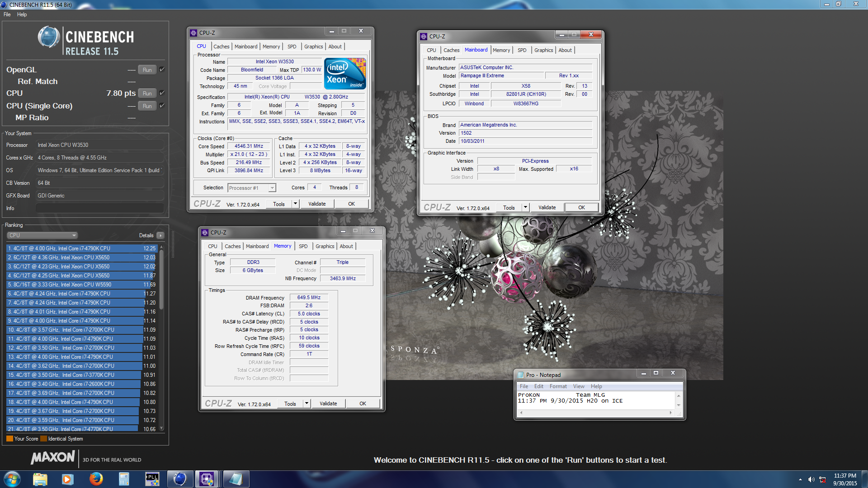The width and height of the screenshot is (868, 488).
Task: Click the Notepad horizontal scrollbar
Action: tap(595, 413)
